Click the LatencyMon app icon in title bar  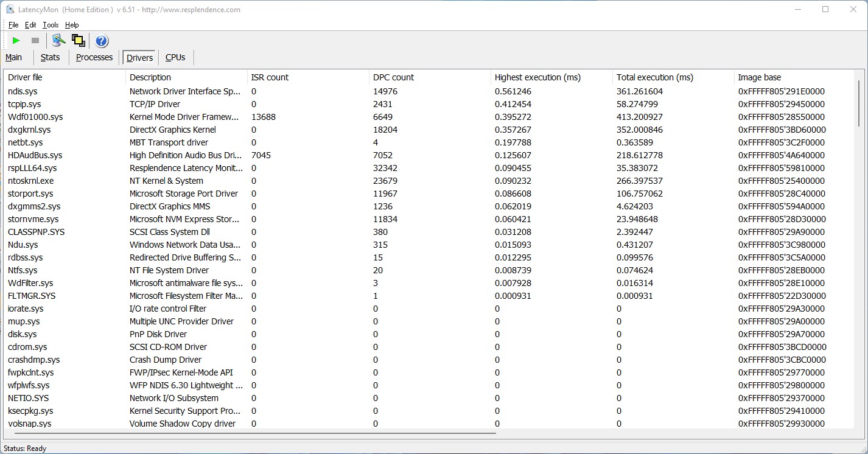point(10,9)
